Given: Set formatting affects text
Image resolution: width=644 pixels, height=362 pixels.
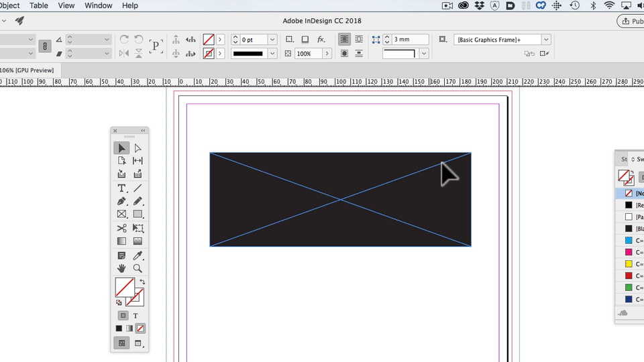Looking at the screenshot, I should (136, 316).
